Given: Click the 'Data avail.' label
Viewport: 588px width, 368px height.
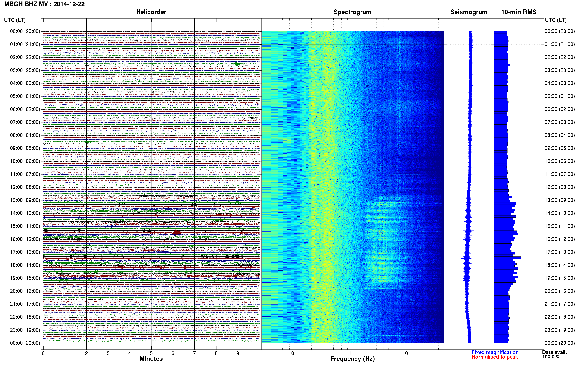Looking at the screenshot, I should click(x=555, y=352).
